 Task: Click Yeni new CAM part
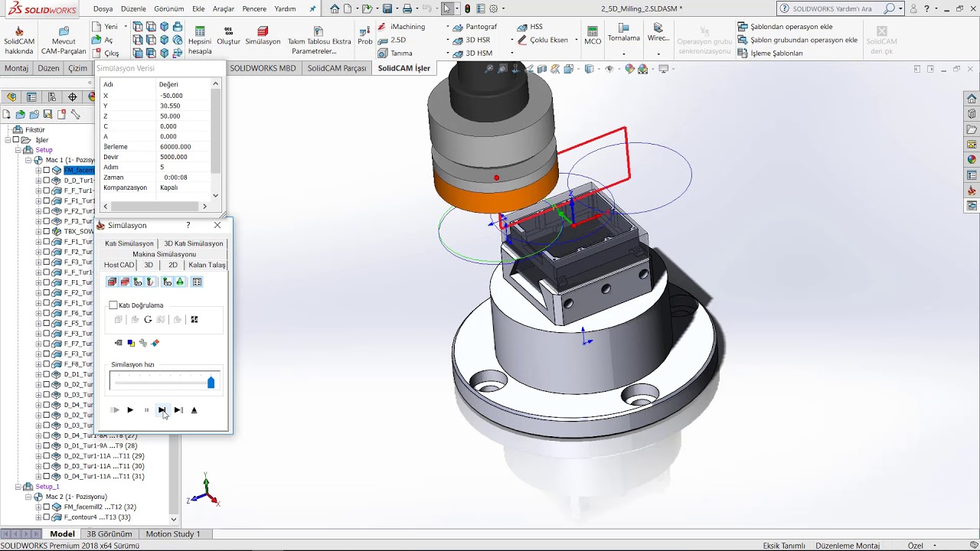tap(103, 27)
